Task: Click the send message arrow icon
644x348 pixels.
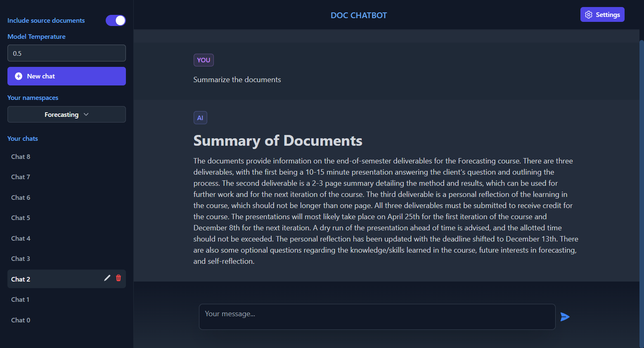Action: point(565,317)
